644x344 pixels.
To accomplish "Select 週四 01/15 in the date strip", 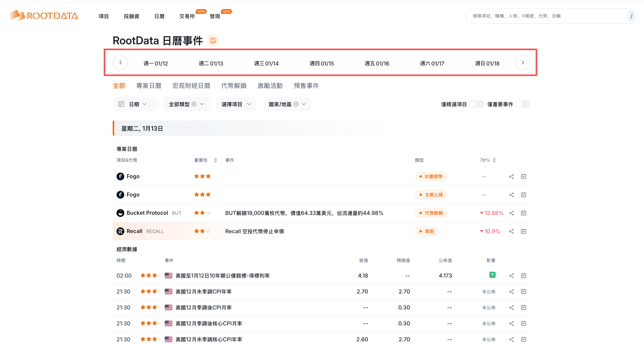I will tap(321, 64).
